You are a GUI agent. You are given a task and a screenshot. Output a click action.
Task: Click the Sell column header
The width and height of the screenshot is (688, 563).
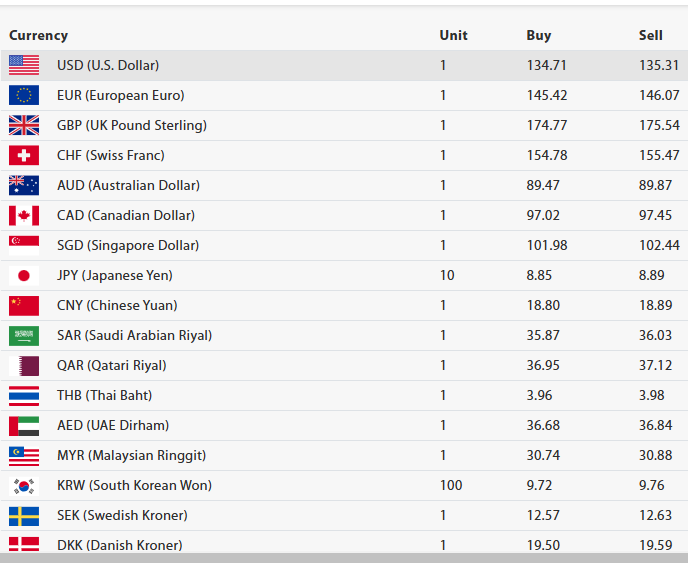pos(650,35)
